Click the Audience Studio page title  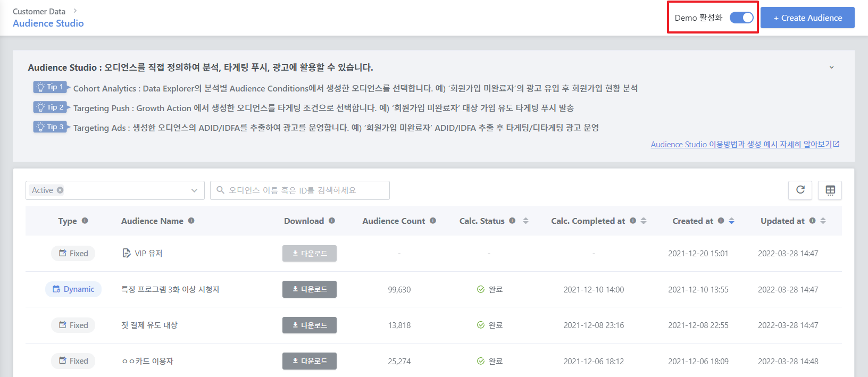click(x=48, y=23)
